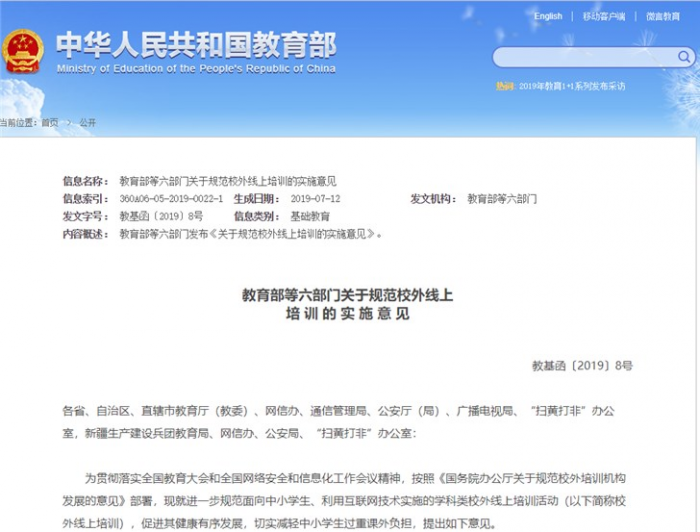
Task: Switch to the English version
Action: [548, 16]
